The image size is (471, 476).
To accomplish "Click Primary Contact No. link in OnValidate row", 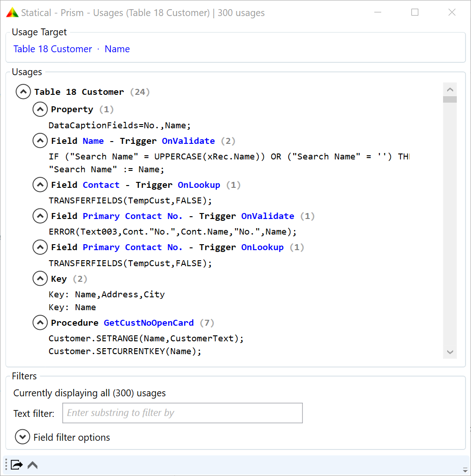I will [133, 216].
